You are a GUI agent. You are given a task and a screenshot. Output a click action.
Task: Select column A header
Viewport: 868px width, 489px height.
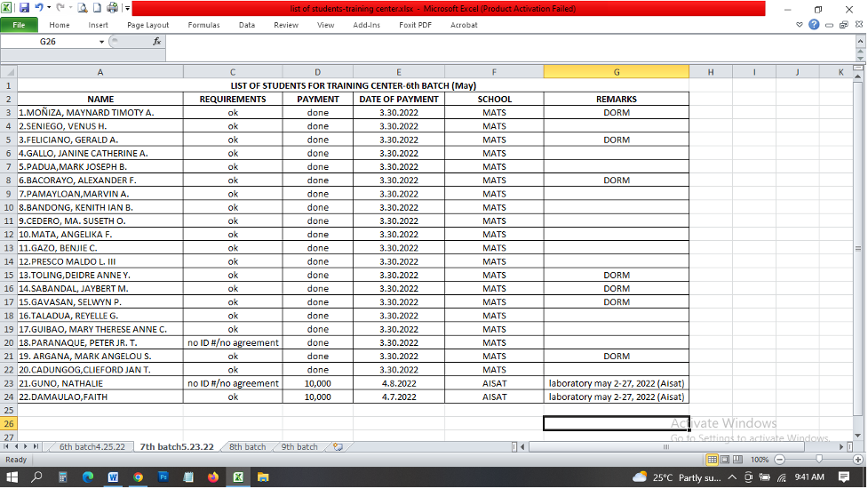100,72
